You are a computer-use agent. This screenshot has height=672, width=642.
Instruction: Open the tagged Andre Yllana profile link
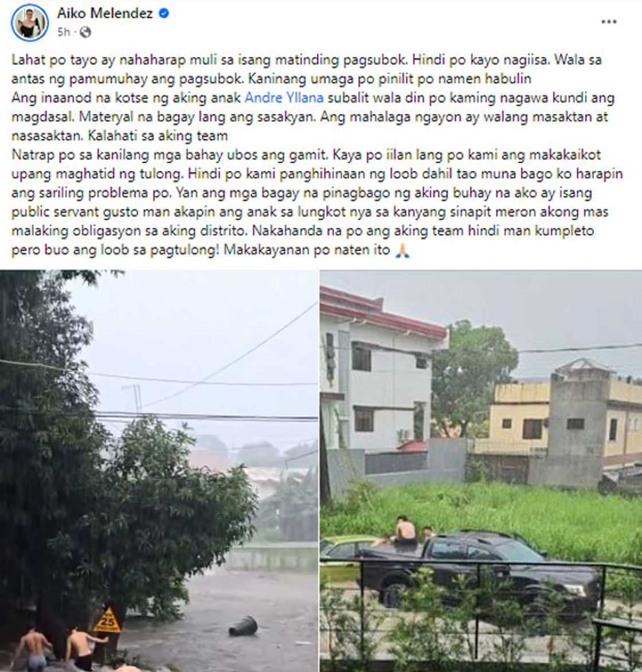pos(284,97)
